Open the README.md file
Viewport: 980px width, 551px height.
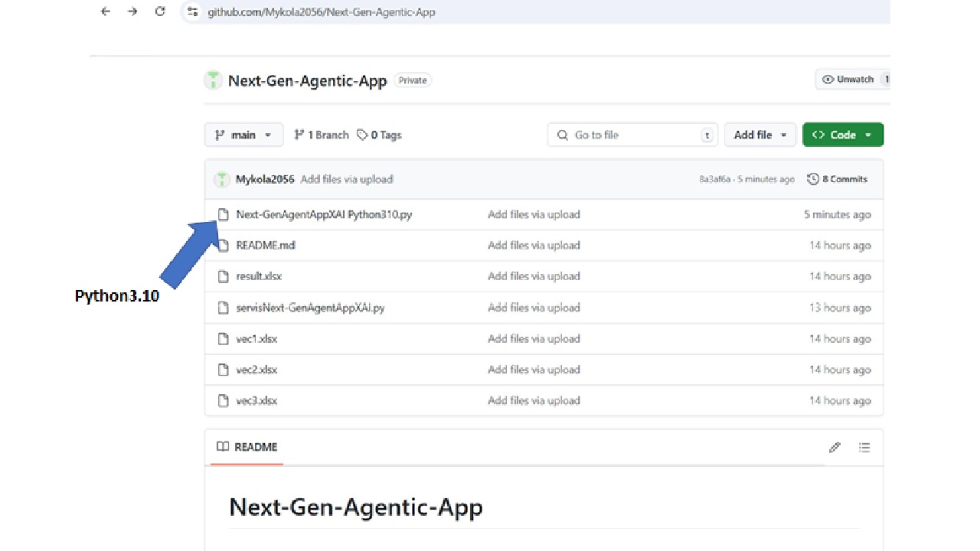[266, 246]
